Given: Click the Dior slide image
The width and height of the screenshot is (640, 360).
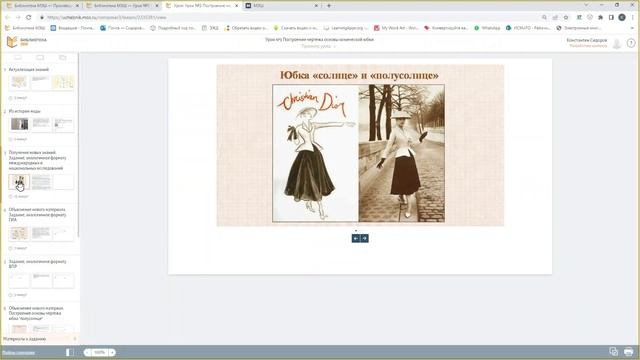Looking at the screenshot, I should pos(359,153).
